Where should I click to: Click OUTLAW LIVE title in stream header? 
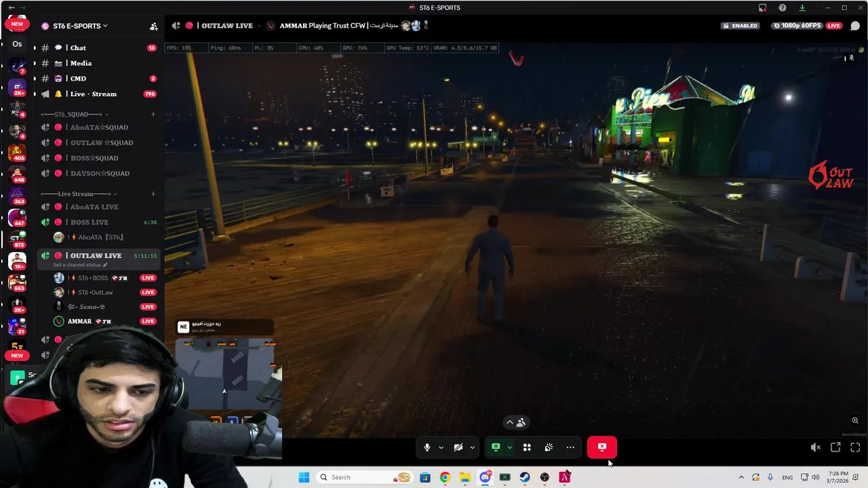click(x=227, y=26)
